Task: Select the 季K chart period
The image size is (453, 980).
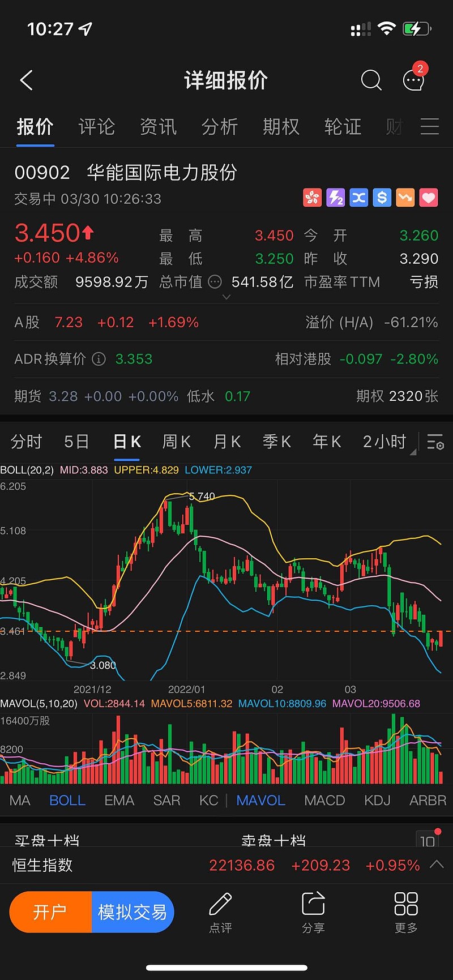Action: click(277, 442)
